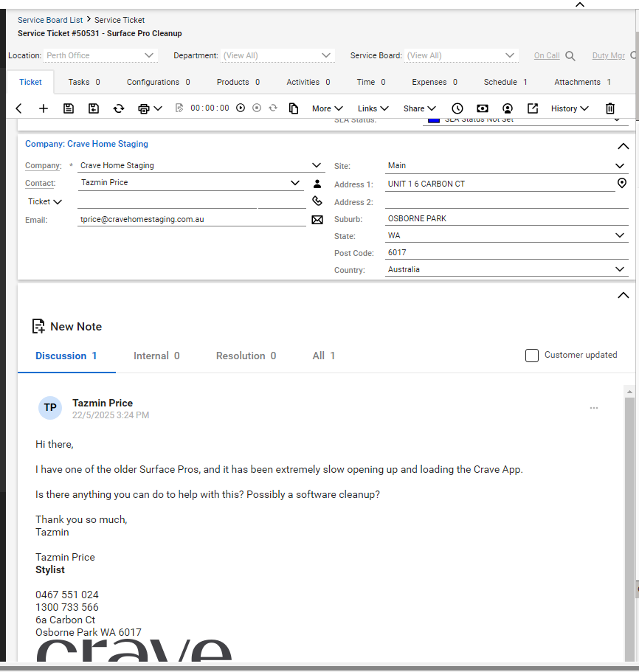Open the Schedule tab

pyautogui.click(x=505, y=82)
